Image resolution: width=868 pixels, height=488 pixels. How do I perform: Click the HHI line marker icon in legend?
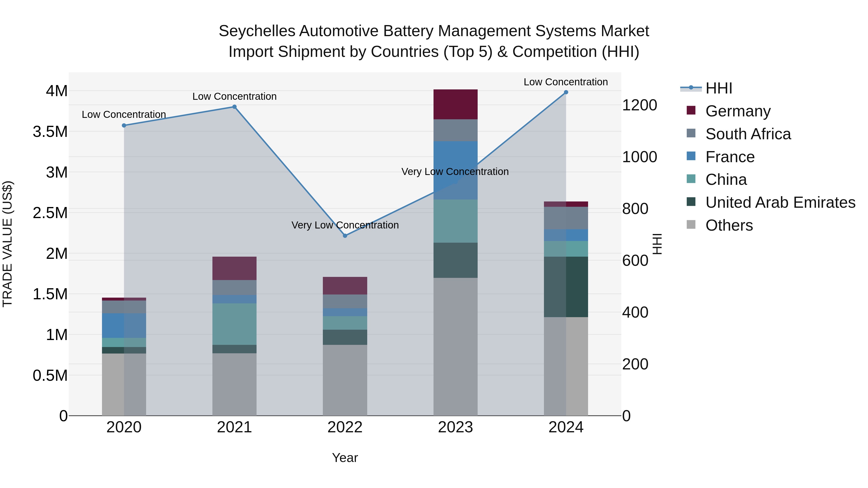pos(691,87)
